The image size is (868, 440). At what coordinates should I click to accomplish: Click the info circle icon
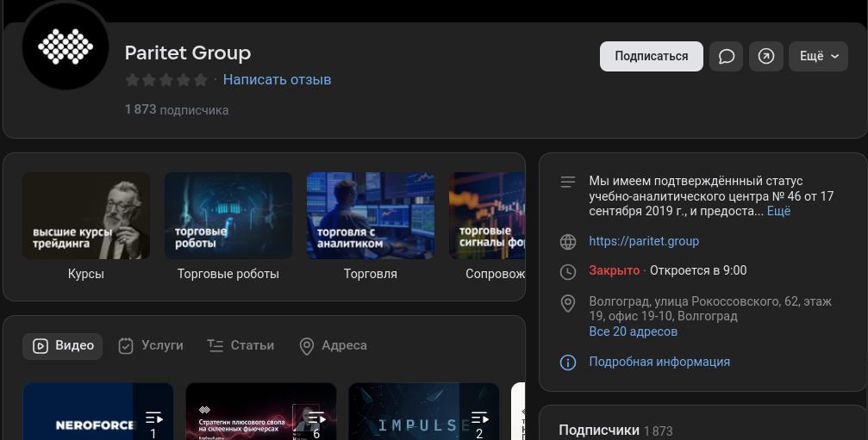click(568, 363)
